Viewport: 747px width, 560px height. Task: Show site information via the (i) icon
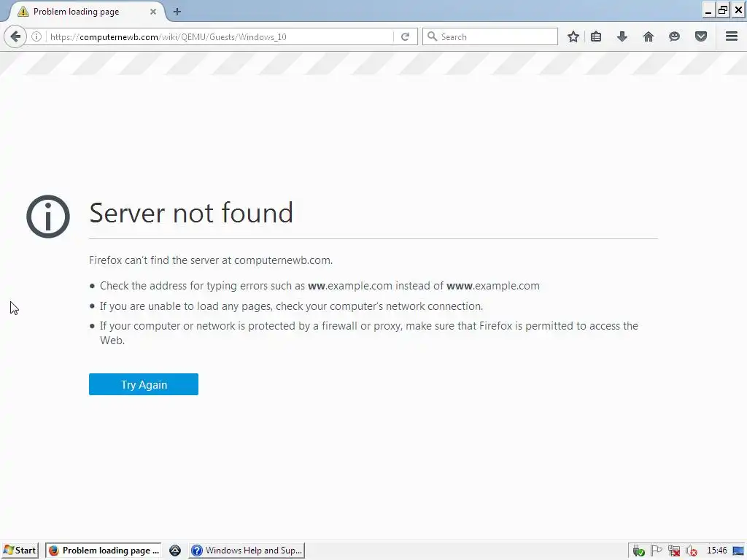[36, 36]
